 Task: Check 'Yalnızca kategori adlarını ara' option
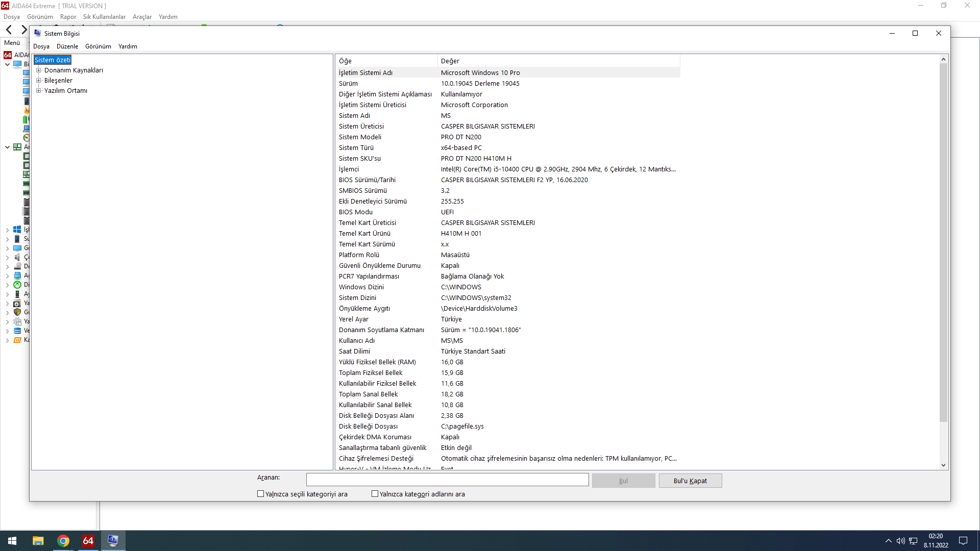coord(375,494)
